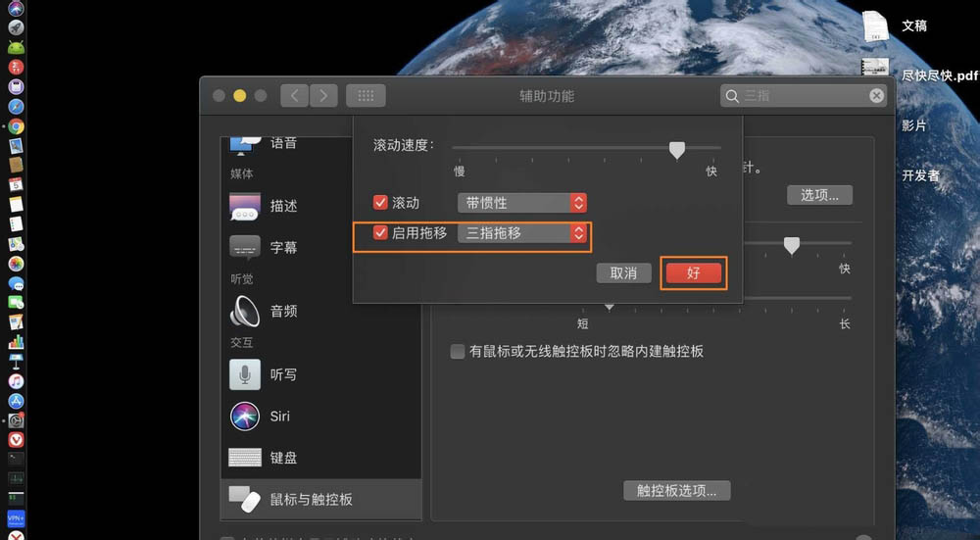Open the Notes app in the Dock
980x540 pixels.
(x=16, y=205)
